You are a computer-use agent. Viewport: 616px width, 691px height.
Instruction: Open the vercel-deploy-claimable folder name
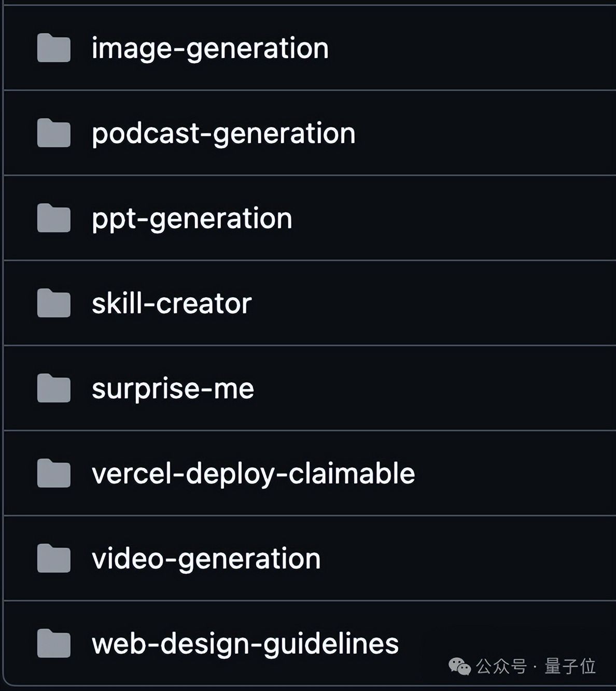(x=253, y=474)
